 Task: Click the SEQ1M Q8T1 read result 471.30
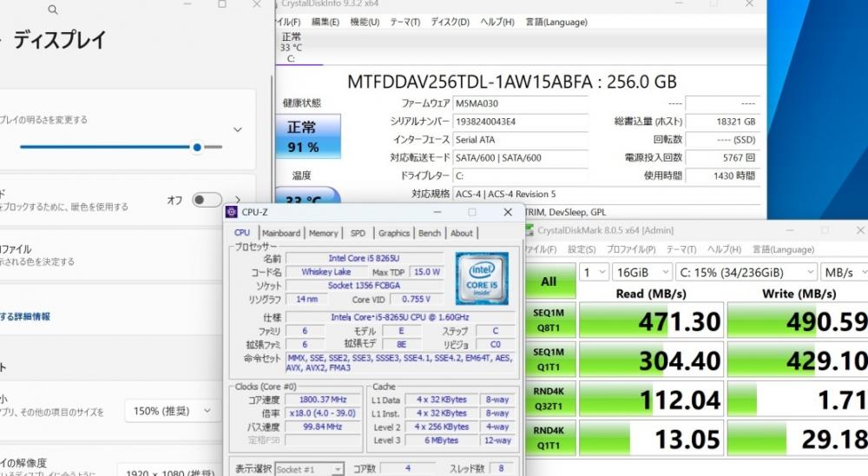651,321
